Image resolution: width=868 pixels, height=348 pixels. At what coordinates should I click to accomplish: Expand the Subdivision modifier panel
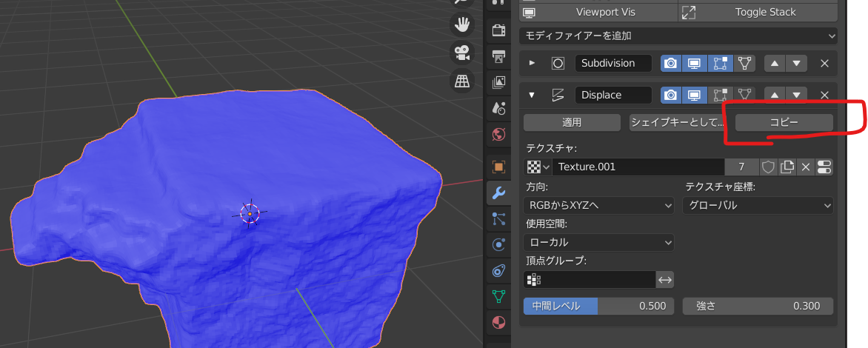532,63
